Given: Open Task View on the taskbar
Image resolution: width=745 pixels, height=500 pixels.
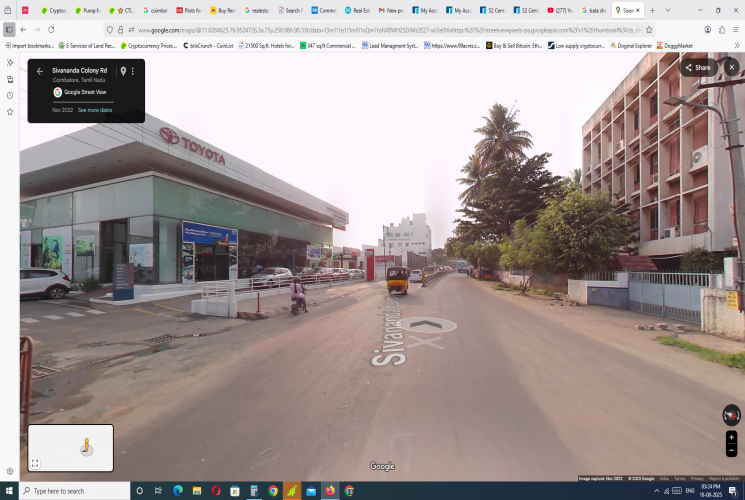Looking at the screenshot, I should [x=158, y=490].
